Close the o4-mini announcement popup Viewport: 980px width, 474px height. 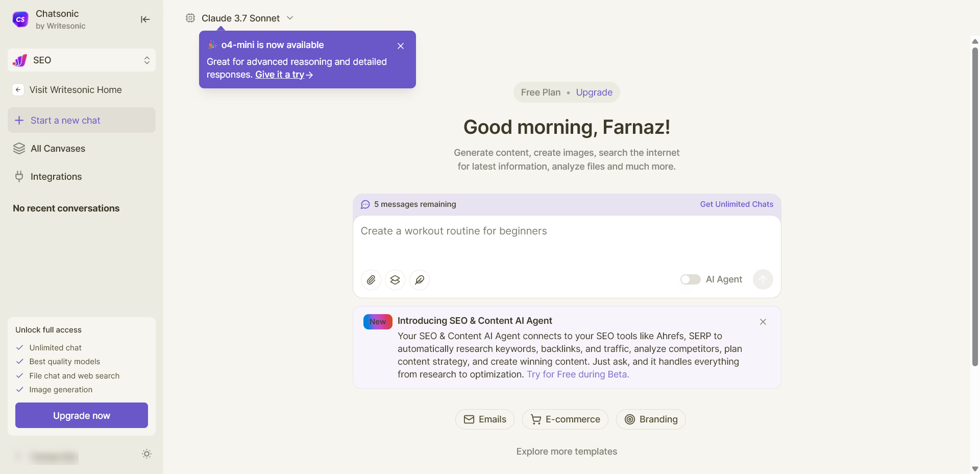tap(401, 46)
